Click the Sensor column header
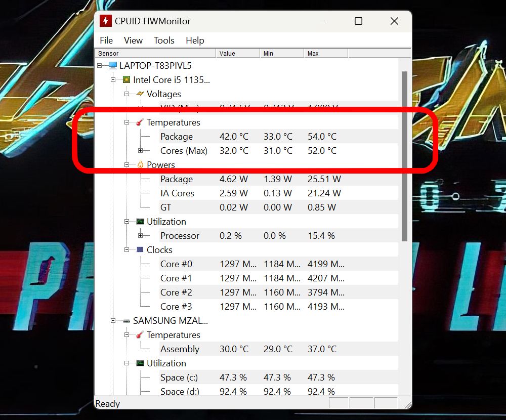The width and height of the screenshot is (506, 420). coord(155,53)
